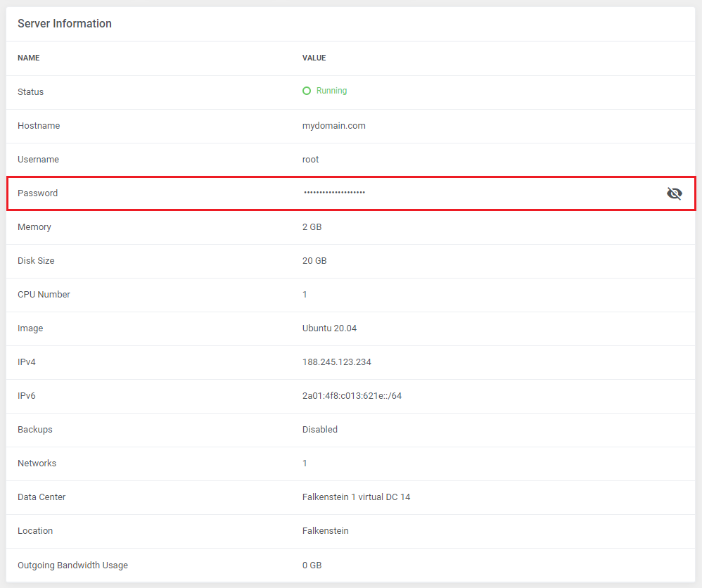Reveal the hidden password with the eye icon
The width and height of the screenshot is (702, 588).
click(674, 193)
